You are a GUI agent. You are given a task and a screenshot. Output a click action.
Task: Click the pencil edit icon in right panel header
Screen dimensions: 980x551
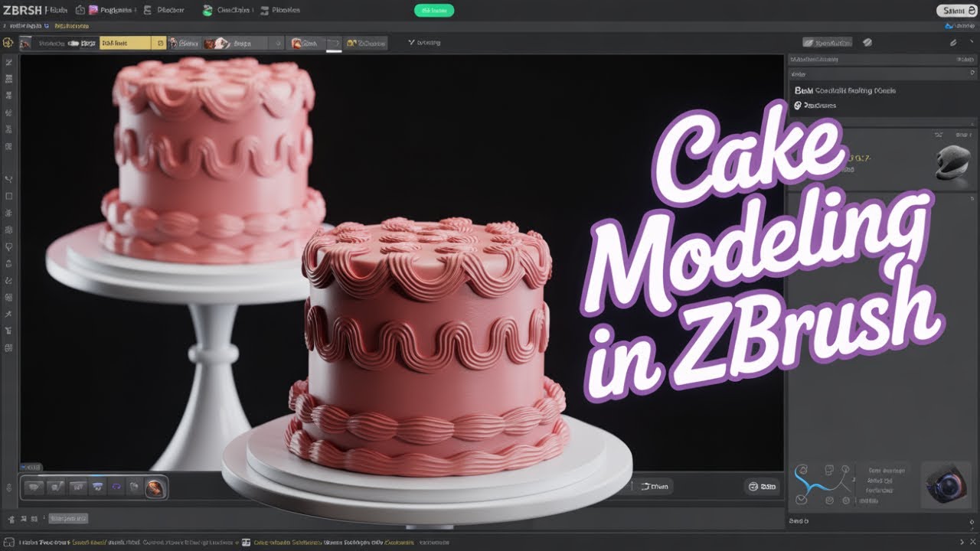click(x=953, y=43)
